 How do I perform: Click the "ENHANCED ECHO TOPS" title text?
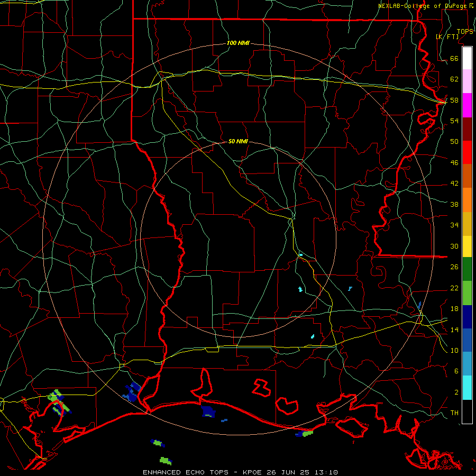[x=186, y=472]
